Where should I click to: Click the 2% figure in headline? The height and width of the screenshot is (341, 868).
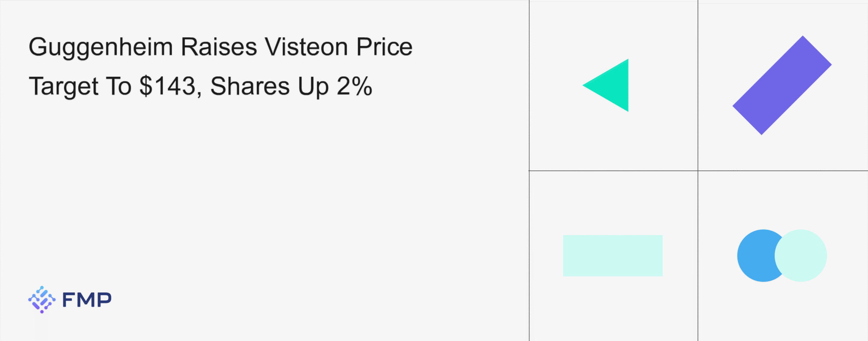tap(354, 86)
